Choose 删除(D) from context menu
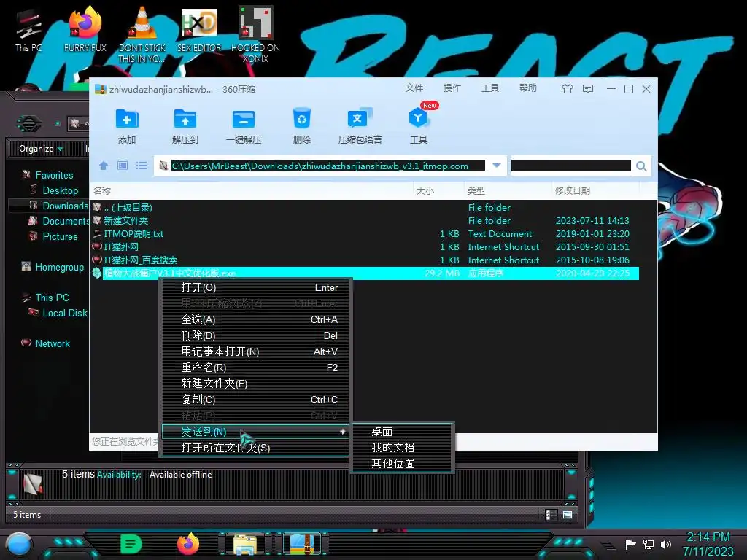 255,335
